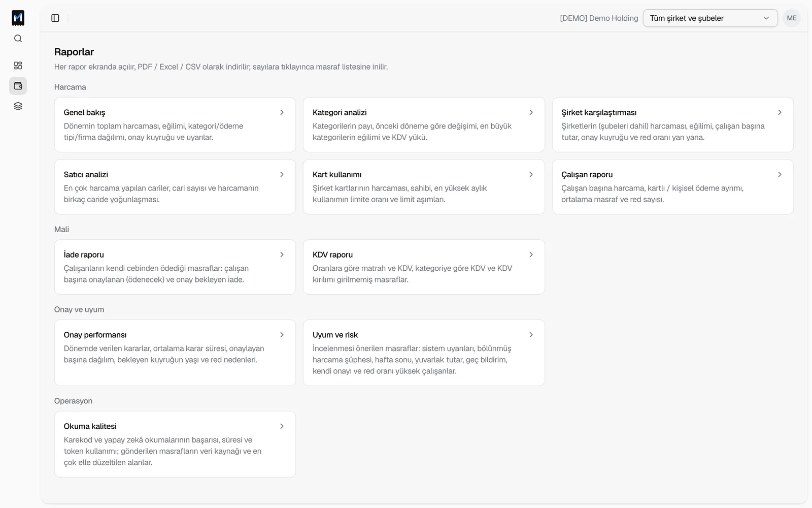Click chevron on İade raporu card
Viewport: 812px width, 508px height.
pyautogui.click(x=282, y=255)
